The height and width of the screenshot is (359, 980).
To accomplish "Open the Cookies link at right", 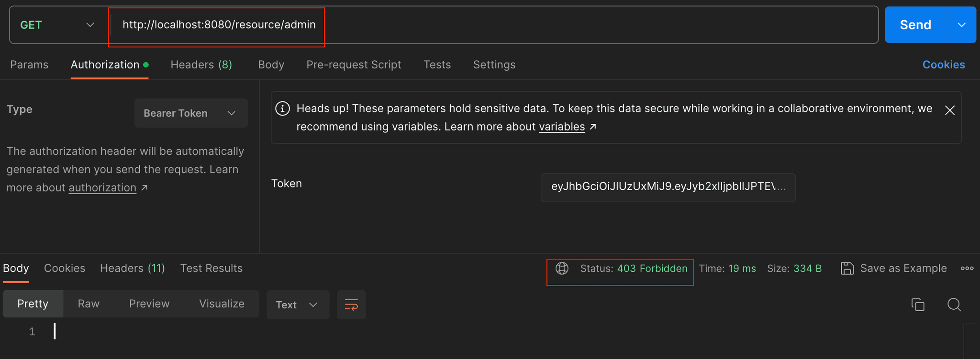I will (x=943, y=65).
